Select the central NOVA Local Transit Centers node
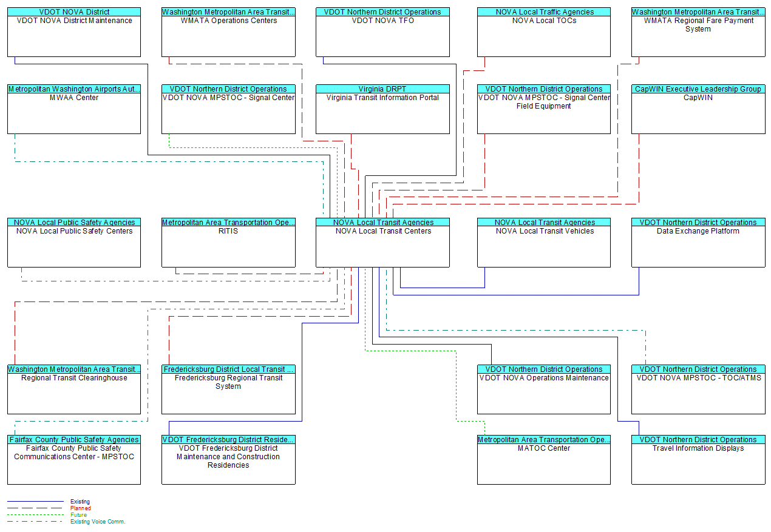 coord(382,243)
